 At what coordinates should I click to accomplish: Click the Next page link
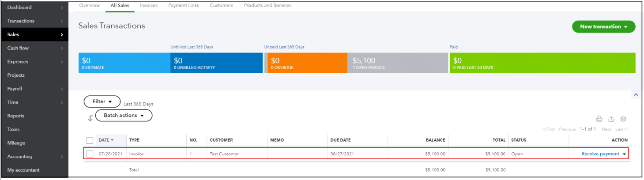pos(606,129)
